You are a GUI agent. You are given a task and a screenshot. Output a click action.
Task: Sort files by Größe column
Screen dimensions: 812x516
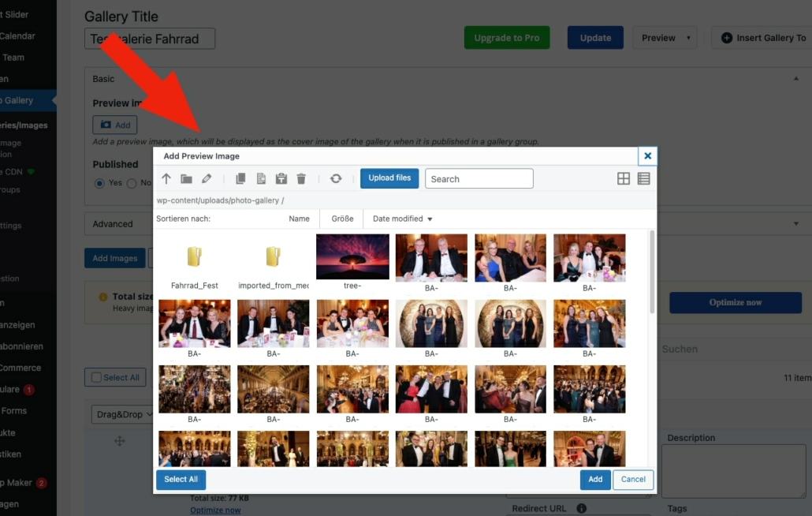[342, 219]
